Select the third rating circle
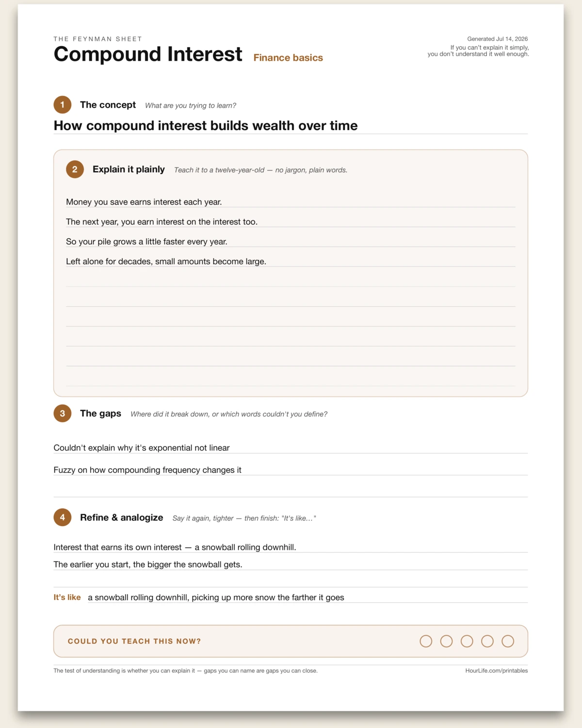The height and width of the screenshot is (728, 582). 467,641
